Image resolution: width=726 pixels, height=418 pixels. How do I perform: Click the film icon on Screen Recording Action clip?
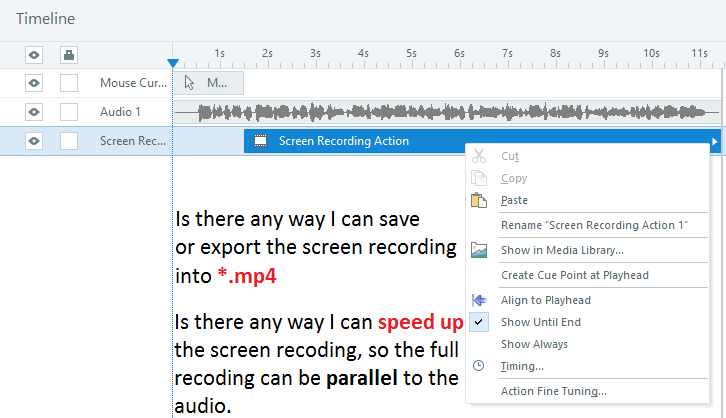(x=261, y=142)
